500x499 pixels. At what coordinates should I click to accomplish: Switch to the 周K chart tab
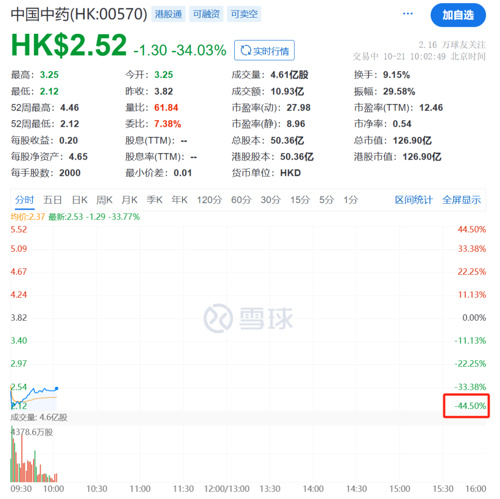click(104, 200)
